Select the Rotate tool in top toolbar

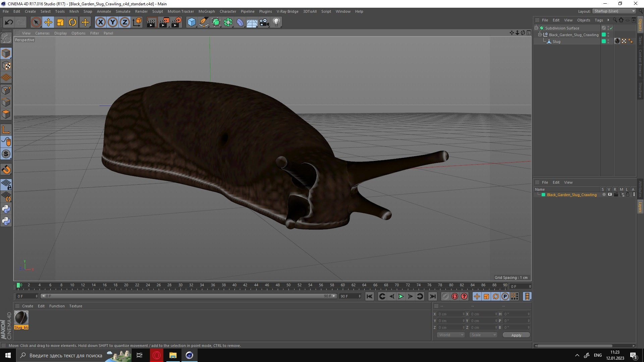pyautogui.click(x=72, y=22)
